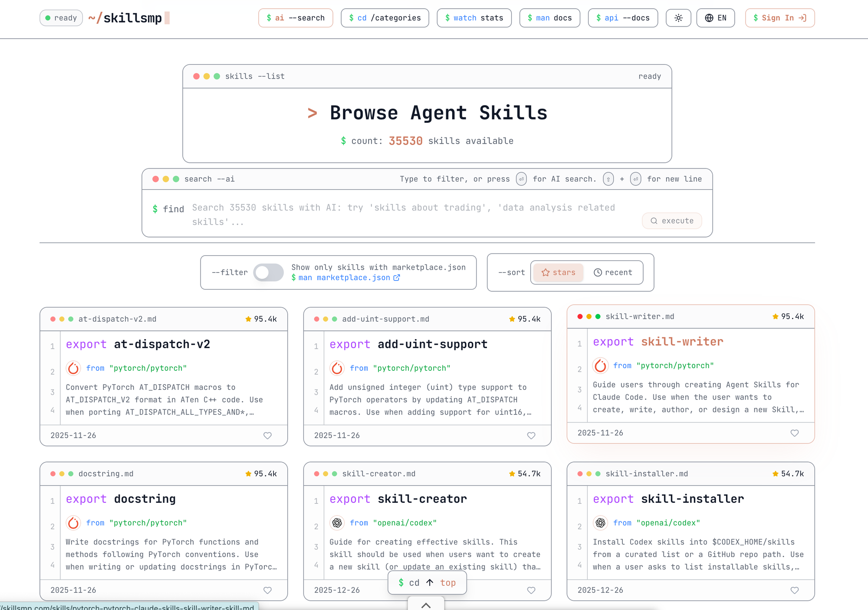Open the cd /categories nav item

(385, 18)
